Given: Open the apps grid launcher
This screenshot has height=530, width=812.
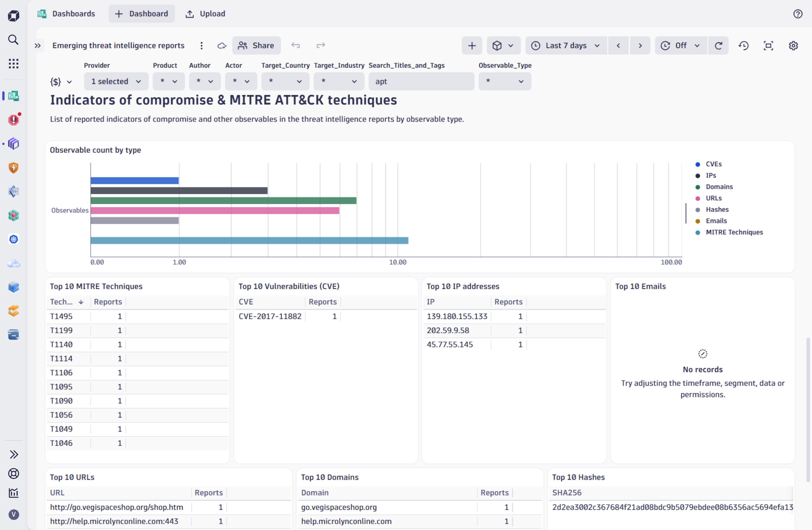Looking at the screenshot, I should pos(13,63).
